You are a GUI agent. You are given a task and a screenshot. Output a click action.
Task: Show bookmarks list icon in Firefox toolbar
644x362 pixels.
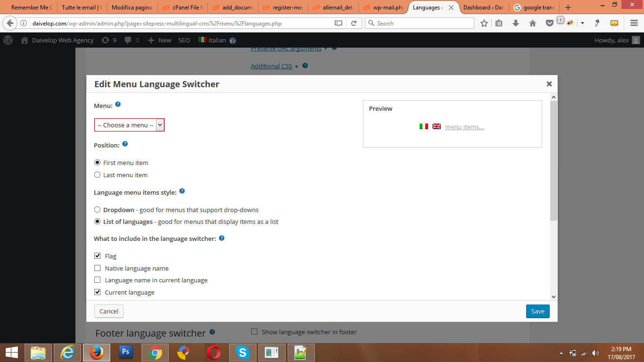point(499,23)
